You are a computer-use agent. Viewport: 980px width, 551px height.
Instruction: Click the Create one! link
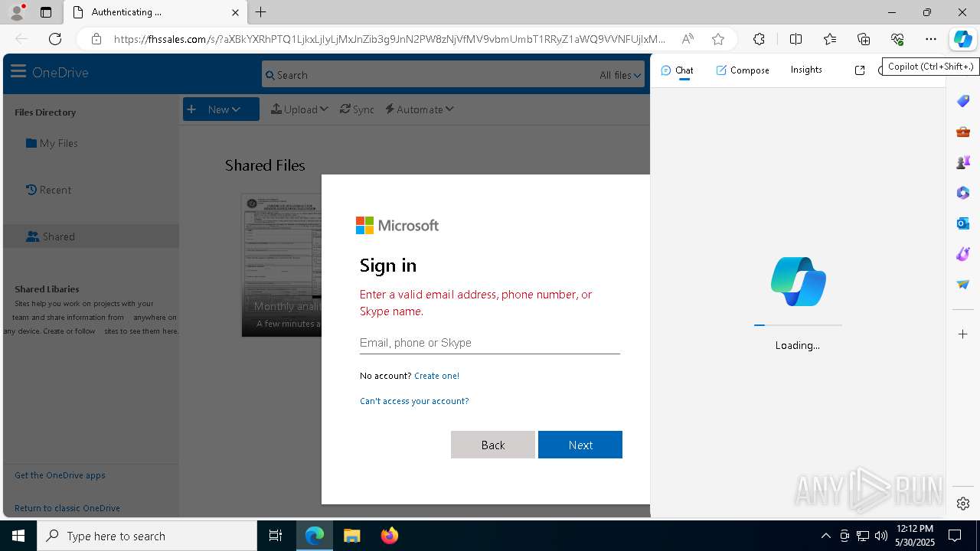coord(436,376)
